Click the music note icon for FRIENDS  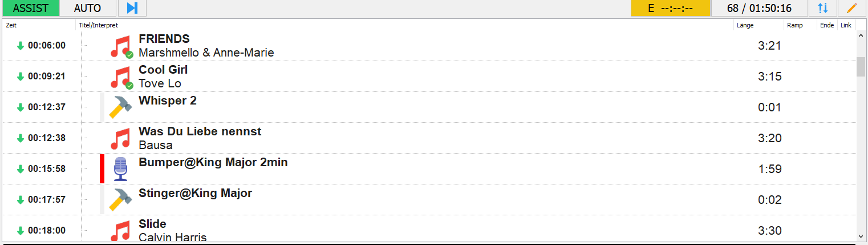point(120,46)
